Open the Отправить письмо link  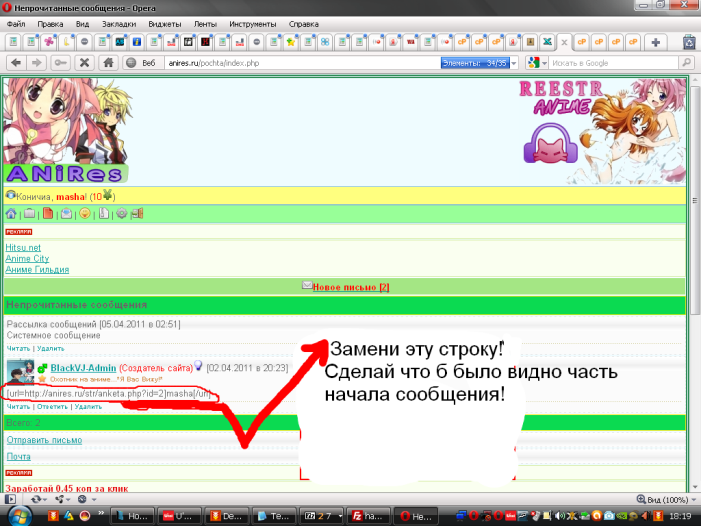point(44,440)
